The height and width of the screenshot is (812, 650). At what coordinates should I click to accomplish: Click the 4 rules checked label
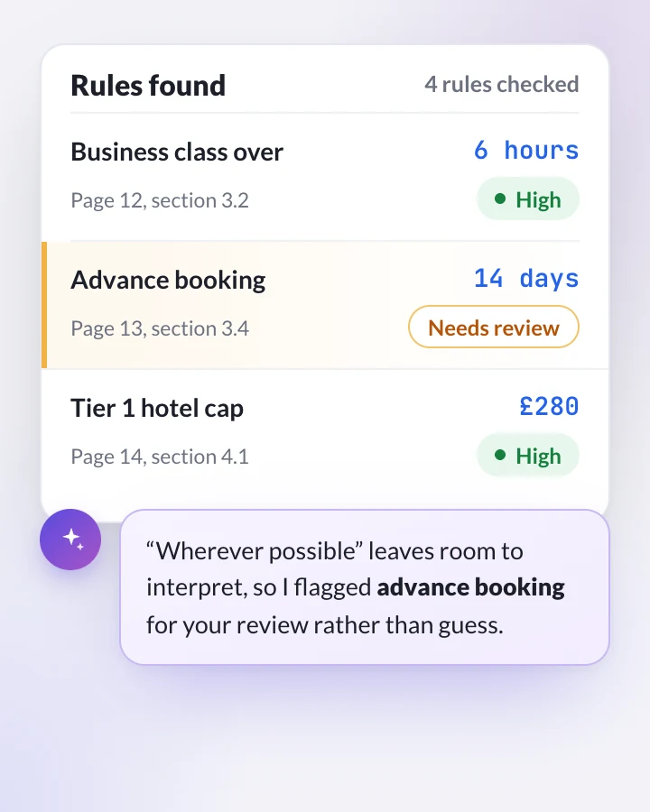click(x=502, y=85)
